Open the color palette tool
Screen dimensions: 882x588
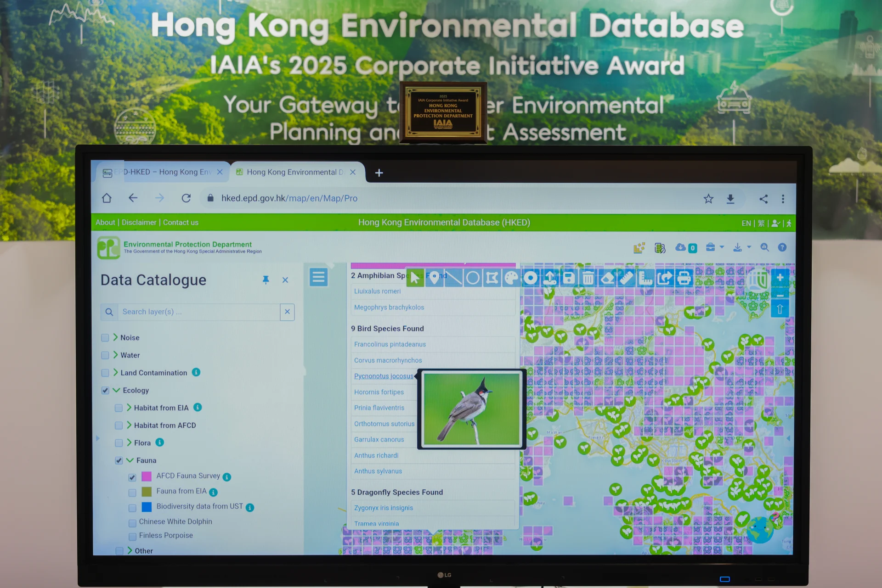511,278
